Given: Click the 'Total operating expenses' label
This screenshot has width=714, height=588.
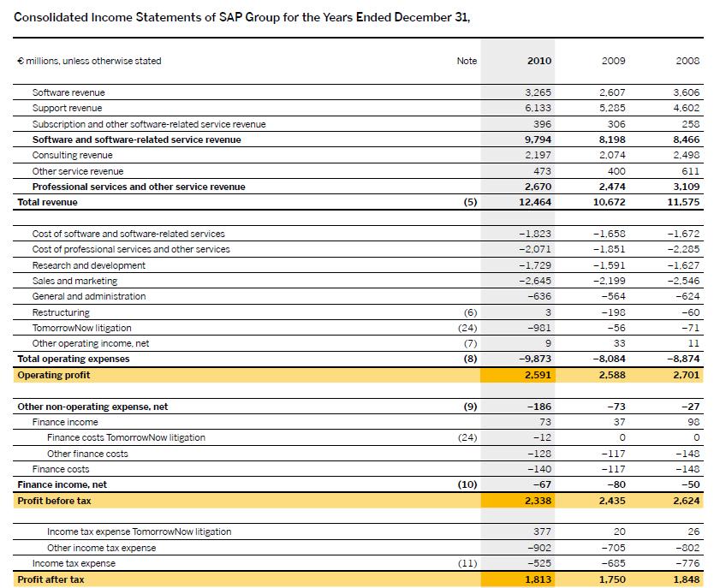Looking at the screenshot, I should [x=74, y=359].
